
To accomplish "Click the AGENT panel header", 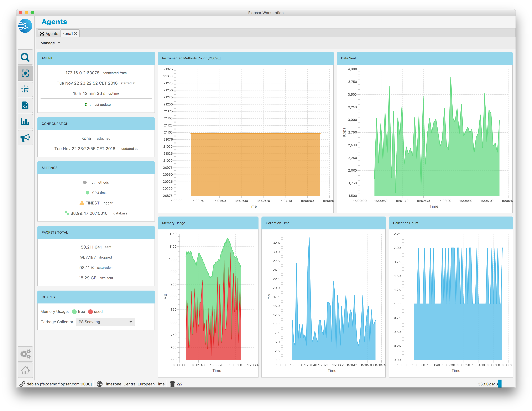I will pyautogui.click(x=96, y=58).
